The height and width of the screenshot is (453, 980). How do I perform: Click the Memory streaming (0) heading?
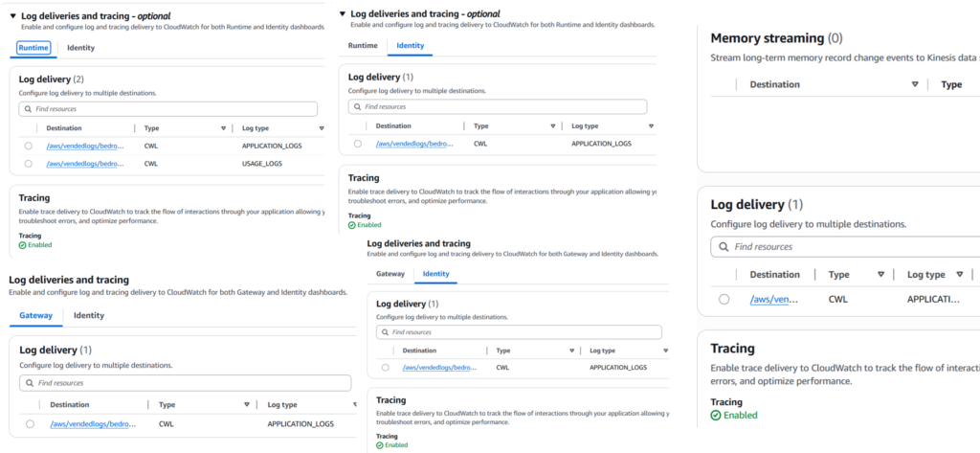point(776,38)
